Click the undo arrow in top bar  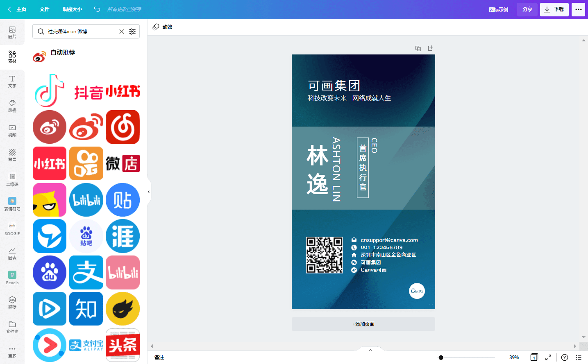coord(97,9)
